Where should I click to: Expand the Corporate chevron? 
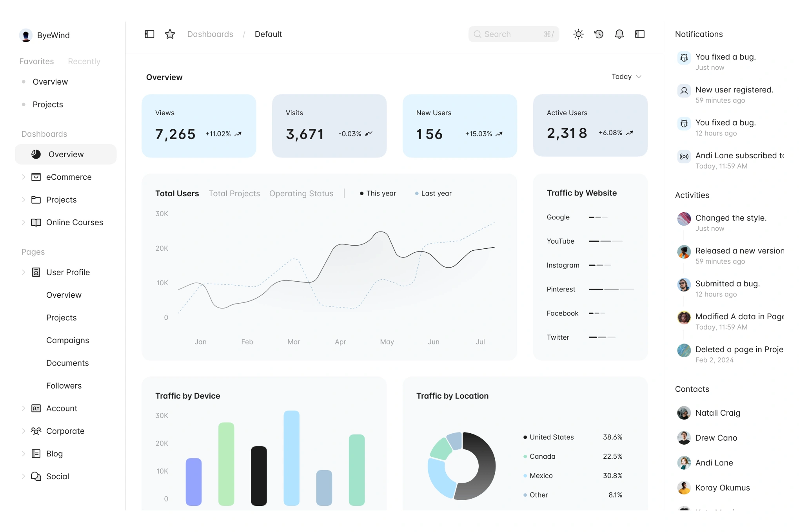(24, 431)
